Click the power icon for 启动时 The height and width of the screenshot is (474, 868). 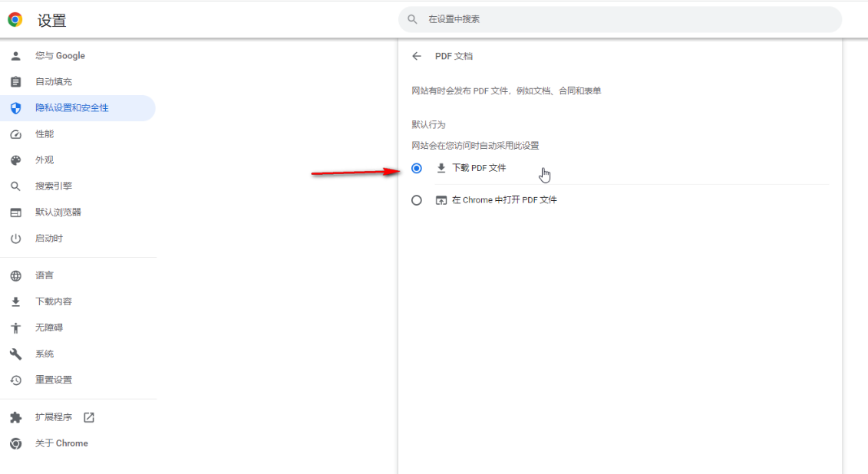pos(15,239)
